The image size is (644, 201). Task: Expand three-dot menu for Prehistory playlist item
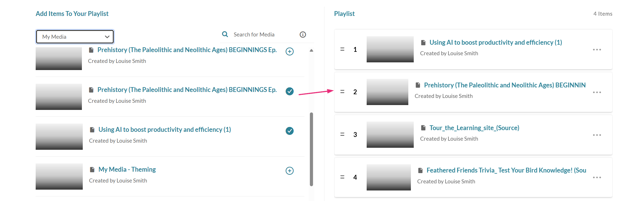pyautogui.click(x=597, y=92)
